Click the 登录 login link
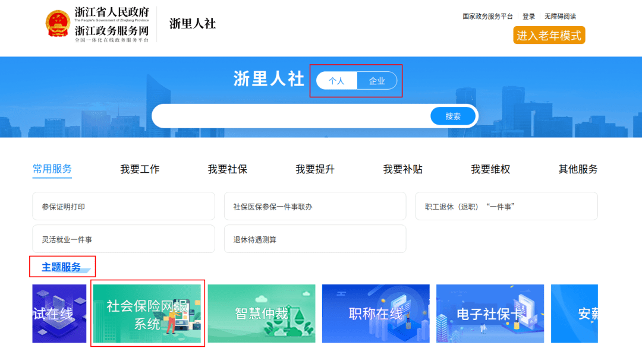 (528, 16)
